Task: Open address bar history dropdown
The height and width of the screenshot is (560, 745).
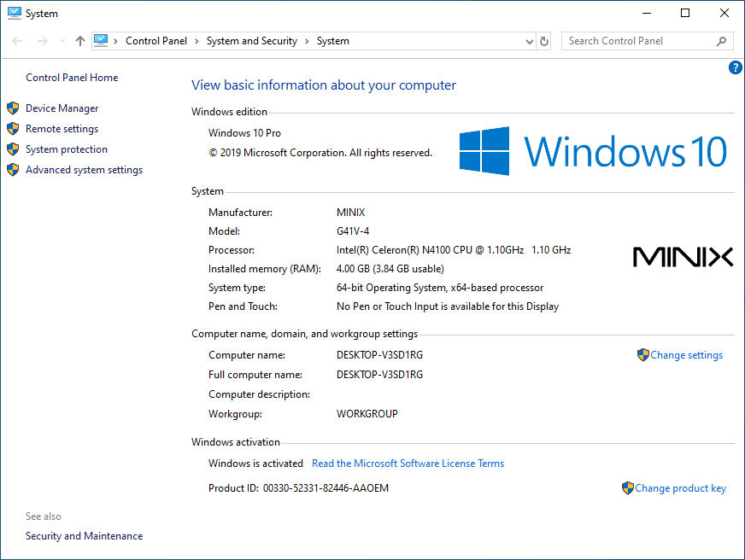Action: 530,41
